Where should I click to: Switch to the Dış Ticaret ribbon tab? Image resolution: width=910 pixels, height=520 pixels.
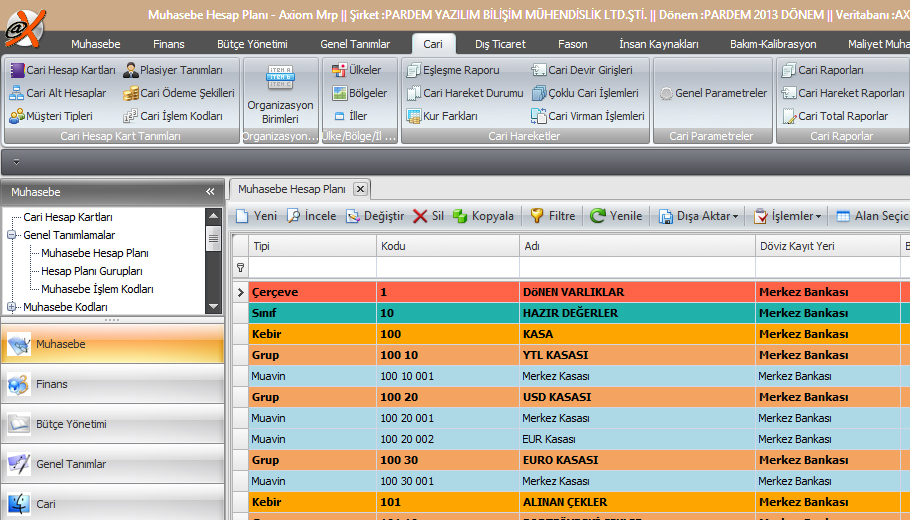point(500,44)
